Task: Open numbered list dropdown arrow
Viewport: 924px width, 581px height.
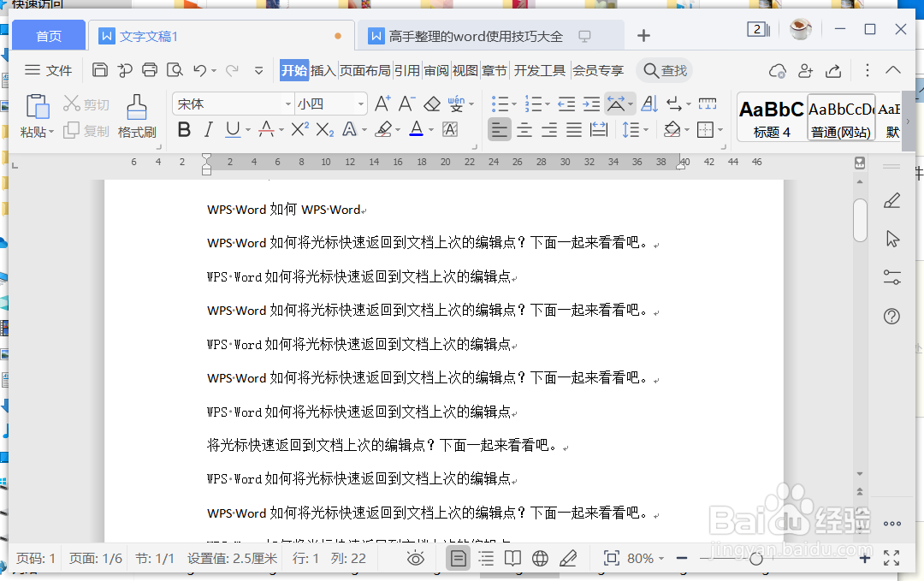Action: click(x=548, y=104)
